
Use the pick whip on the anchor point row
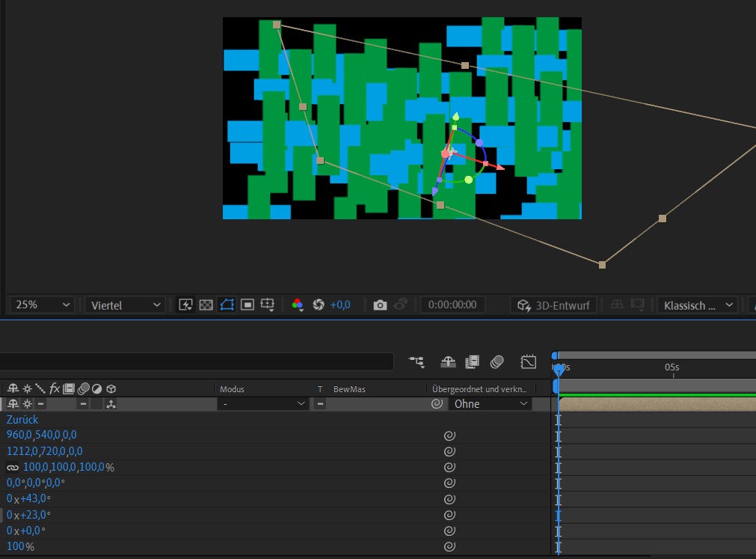click(x=449, y=436)
